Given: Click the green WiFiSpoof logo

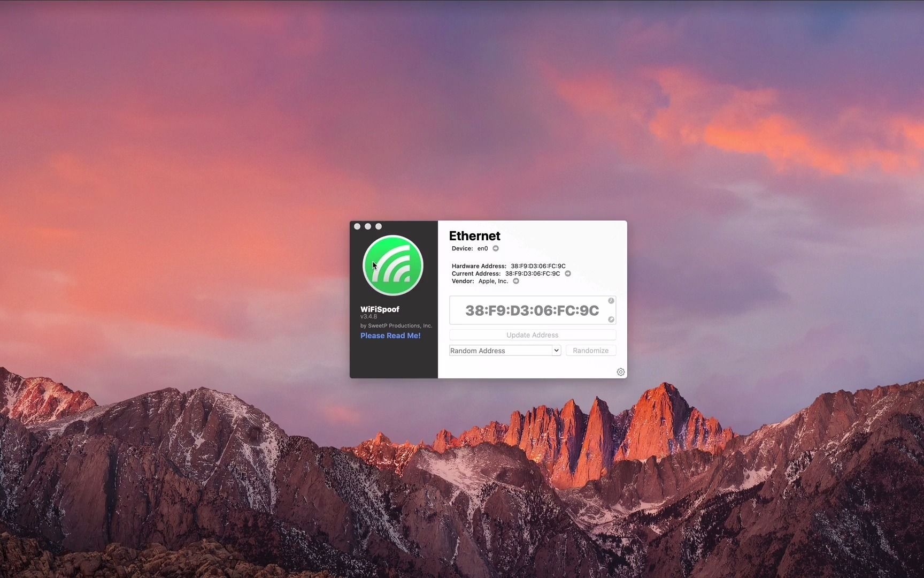Looking at the screenshot, I should (393, 265).
